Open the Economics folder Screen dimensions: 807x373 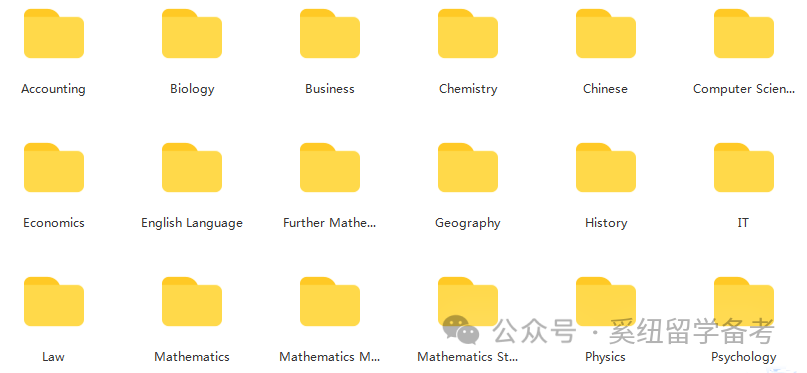54,168
